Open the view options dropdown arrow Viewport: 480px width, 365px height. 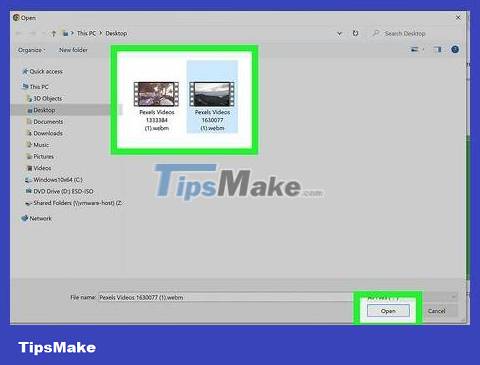pyautogui.click(x=423, y=50)
